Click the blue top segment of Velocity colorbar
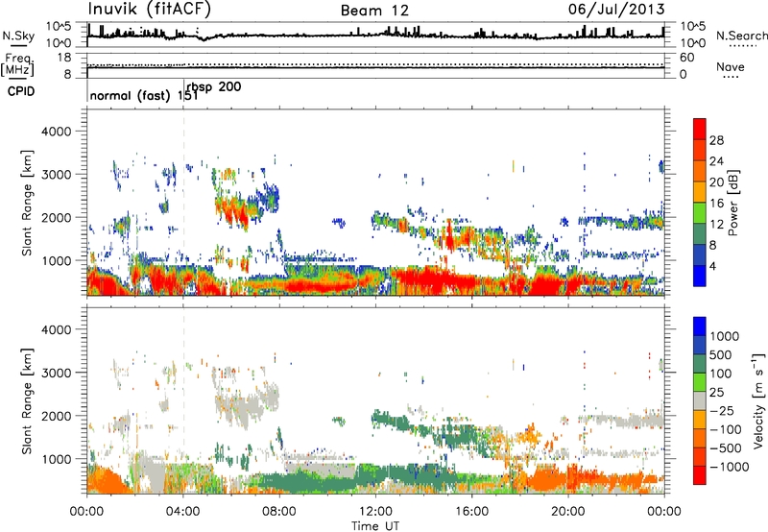Screen dimensions: 768x532 [700, 326]
